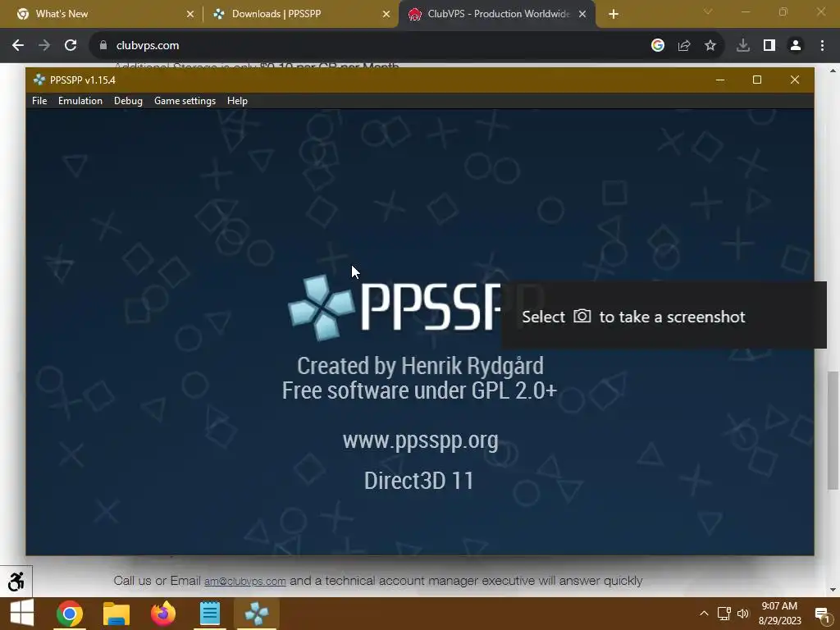
Task: Show hidden system tray icons
Action: point(704,614)
